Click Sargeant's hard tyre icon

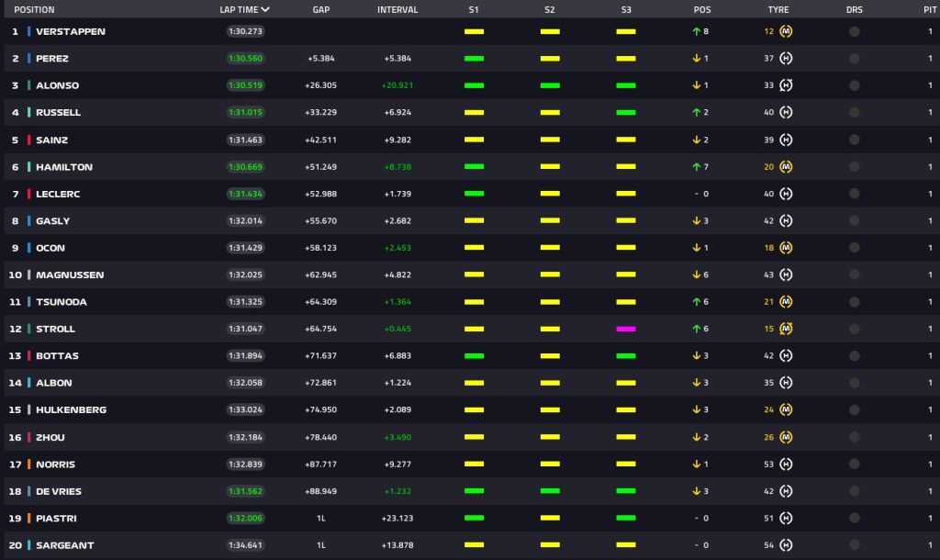click(x=786, y=545)
